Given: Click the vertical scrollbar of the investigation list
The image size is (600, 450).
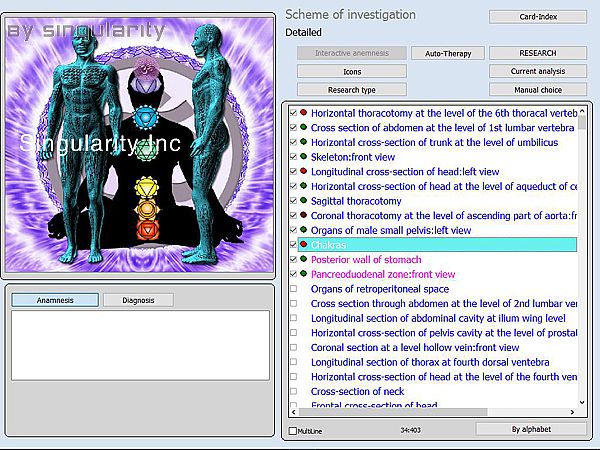Looking at the screenshot, I should (x=583, y=260).
